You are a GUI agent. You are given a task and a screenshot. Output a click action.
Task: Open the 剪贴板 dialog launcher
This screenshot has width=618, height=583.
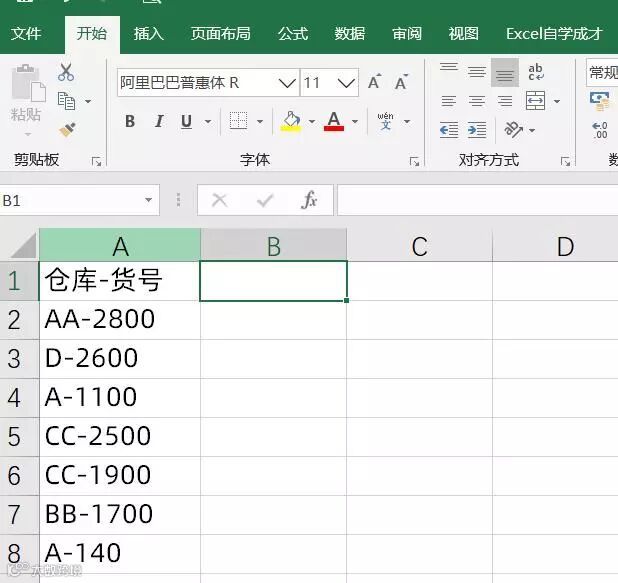pos(97,161)
